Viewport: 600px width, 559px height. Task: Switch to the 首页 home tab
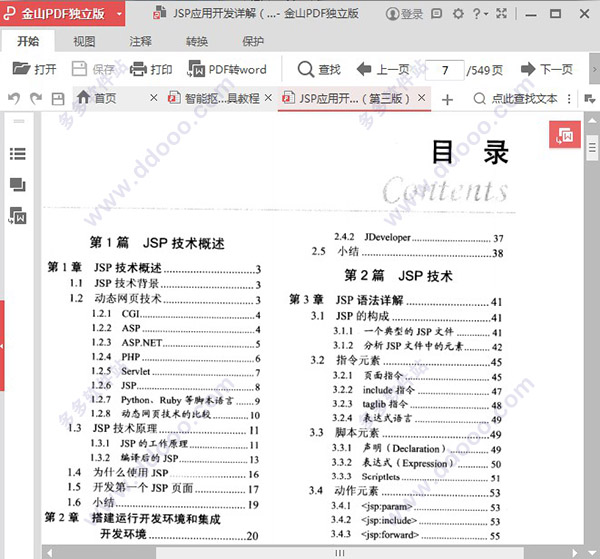click(97, 98)
